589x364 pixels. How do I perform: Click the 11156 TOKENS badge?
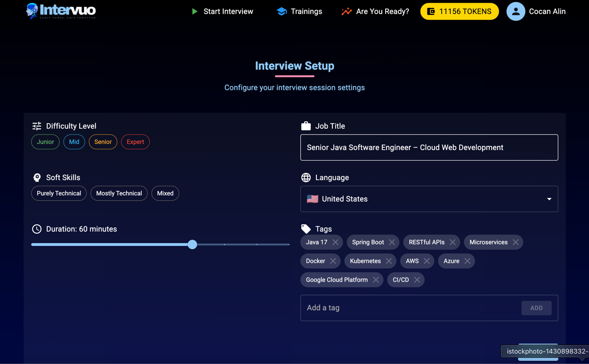(459, 11)
